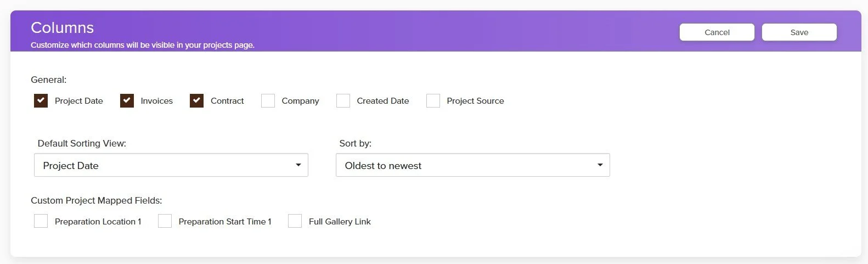Click the Created Date label text
The image size is (868, 264).
coord(383,101)
